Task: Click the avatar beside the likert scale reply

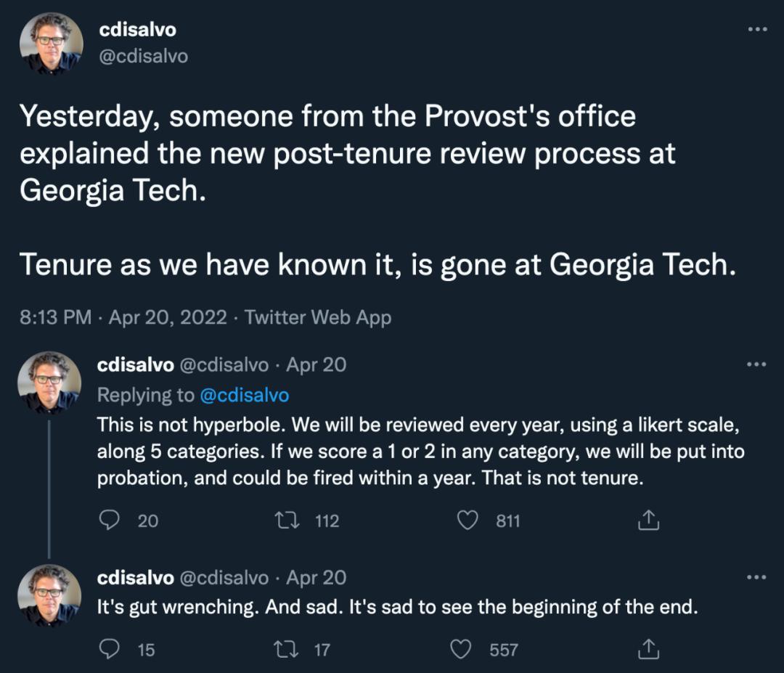Action: coord(49,383)
